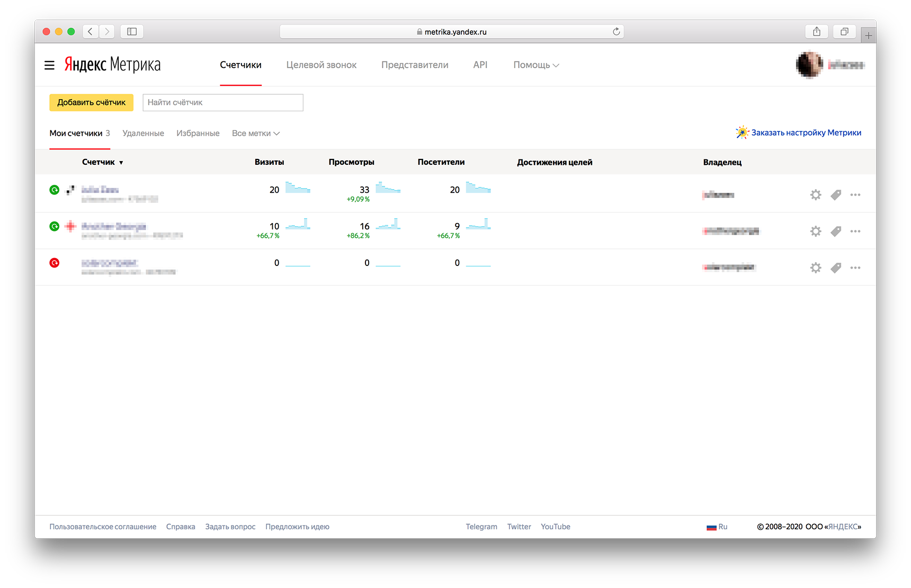Click the Визиты column header
Viewport: 911px width, 588px height.
tap(269, 162)
